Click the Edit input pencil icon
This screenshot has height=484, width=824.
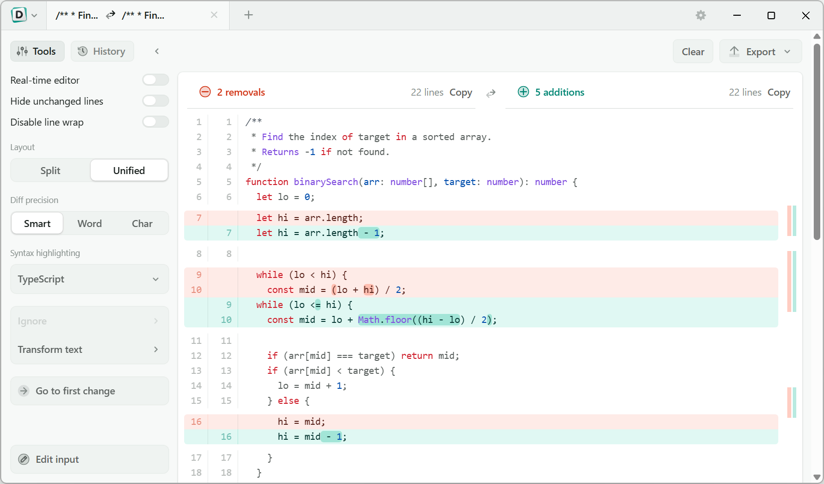tap(24, 459)
